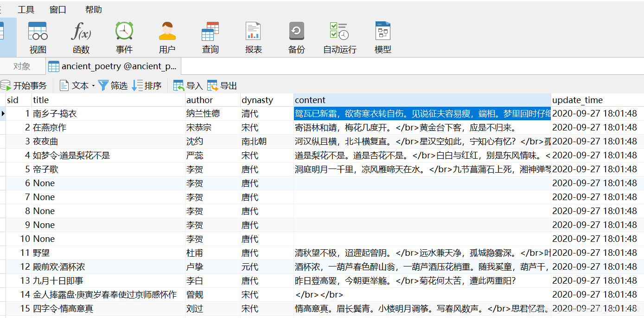The image size is (644, 318).
Task: Open the 事件 (Event) clock icon
Action: 124,38
